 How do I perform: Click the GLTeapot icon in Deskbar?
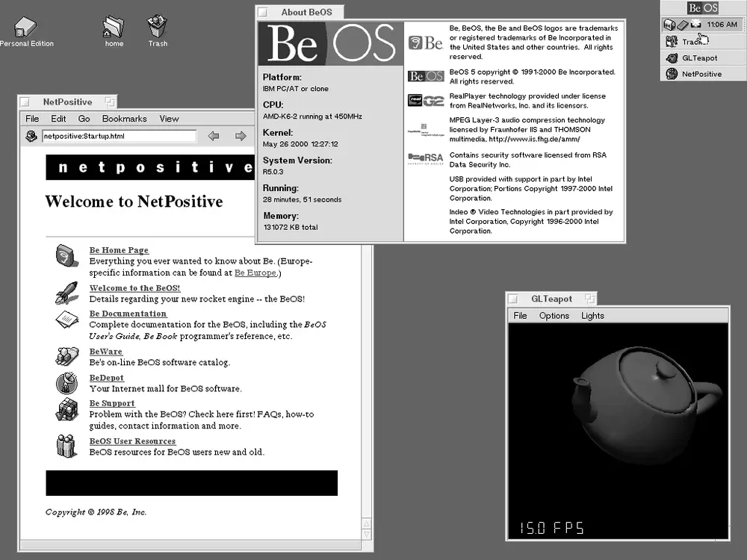tap(672, 58)
